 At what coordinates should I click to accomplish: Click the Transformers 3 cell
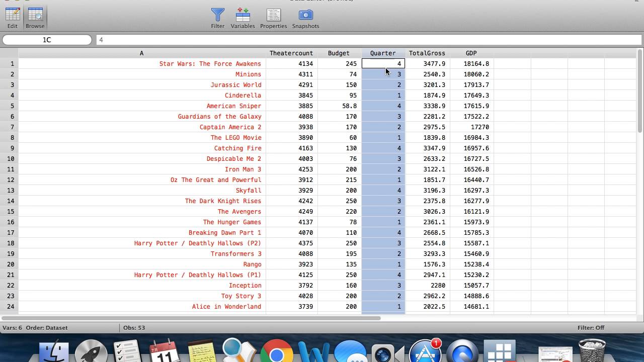(x=142, y=253)
